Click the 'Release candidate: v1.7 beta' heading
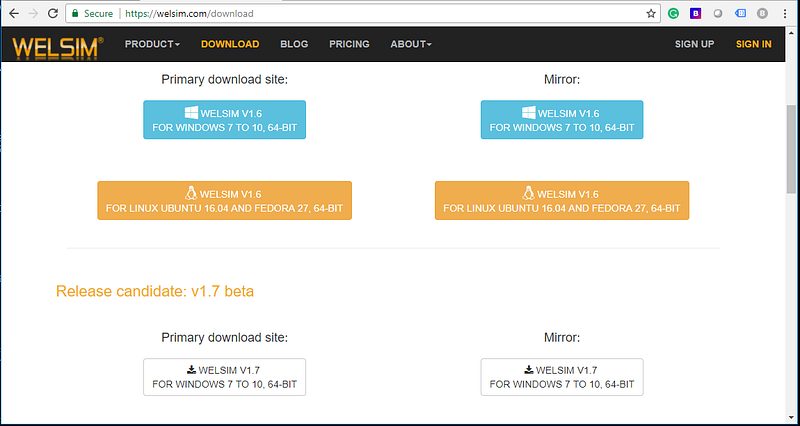The width and height of the screenshot is (800, 426). point(155,291)
